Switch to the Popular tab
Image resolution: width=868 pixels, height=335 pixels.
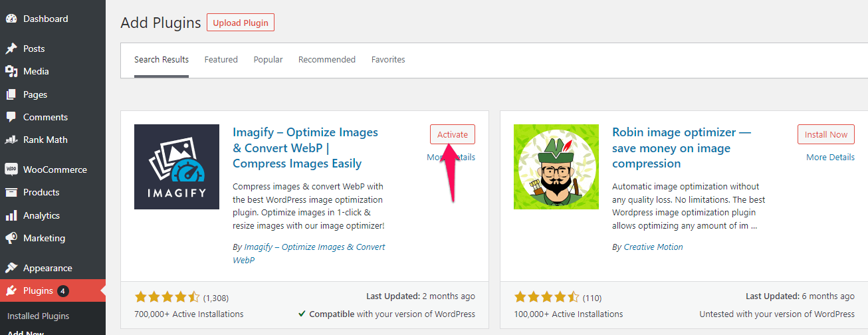point(268,59)
